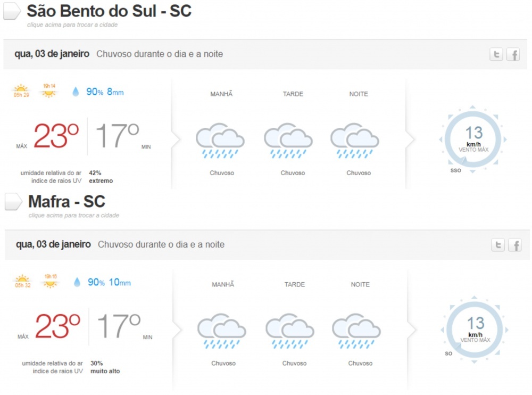Click sunset icon in Mafra panel
This screenshot has height=395, width=532.
[x=51, y=281]
